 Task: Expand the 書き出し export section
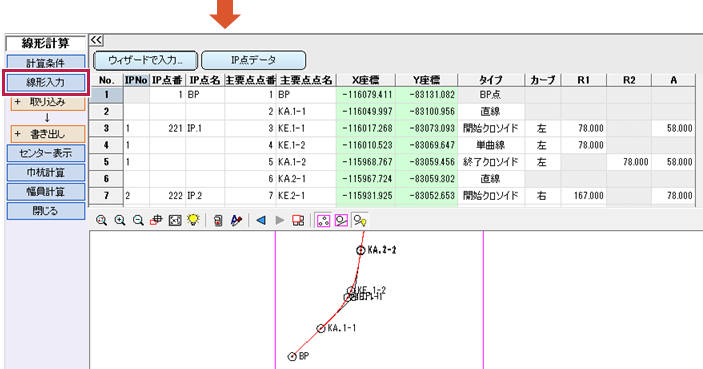48,134
